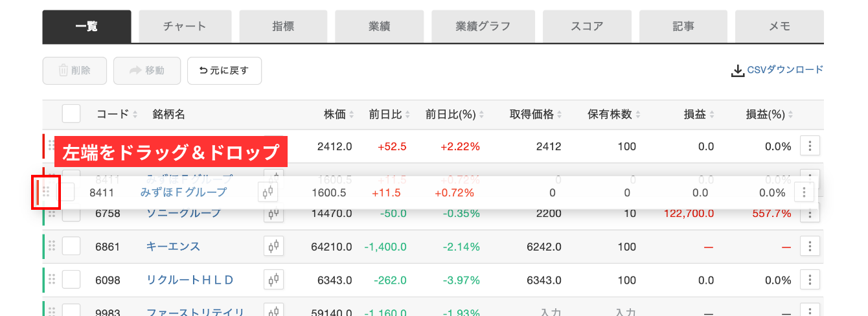Click the 株価 value 14470.0
Image resolution: width=868 pixels, height=316 pixels.
point(332,213)
